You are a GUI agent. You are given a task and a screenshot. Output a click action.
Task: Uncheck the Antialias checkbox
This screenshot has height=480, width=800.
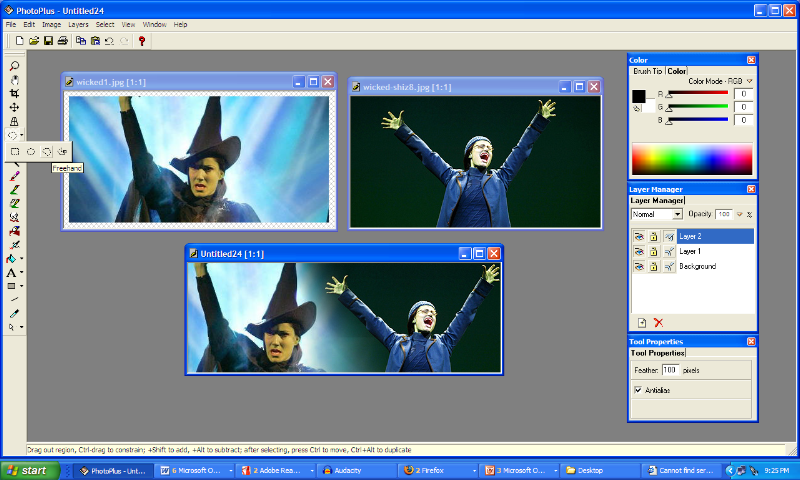pos(638,390)
